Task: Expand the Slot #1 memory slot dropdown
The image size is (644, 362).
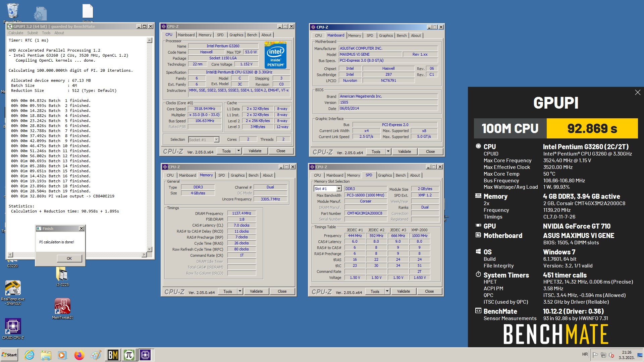Action: (x=339, y=189)
